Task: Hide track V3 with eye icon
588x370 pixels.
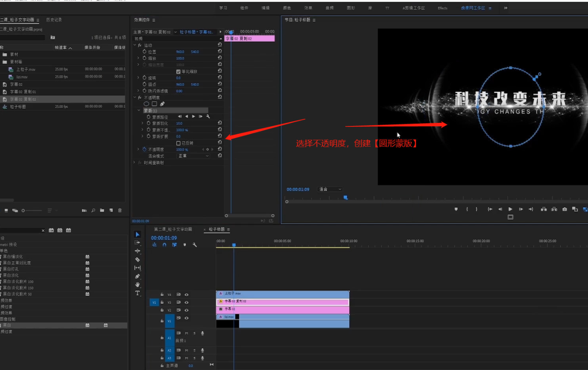Action: click(187, 303)
